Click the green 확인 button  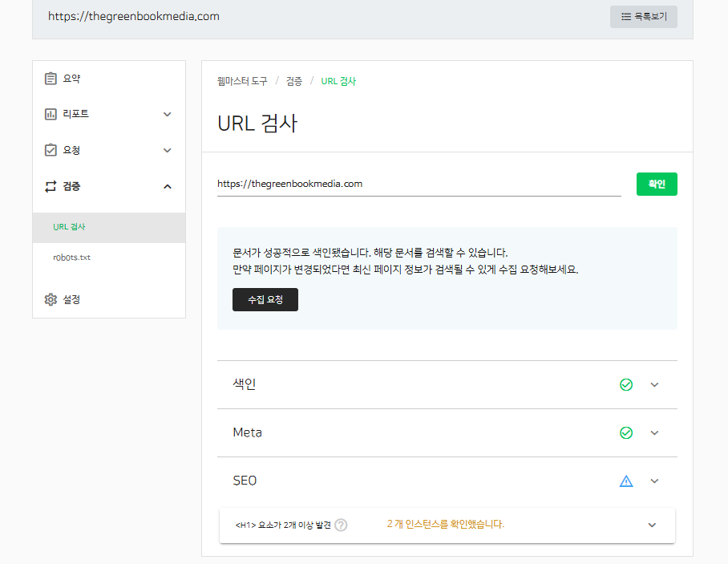[x=657, y=184]
